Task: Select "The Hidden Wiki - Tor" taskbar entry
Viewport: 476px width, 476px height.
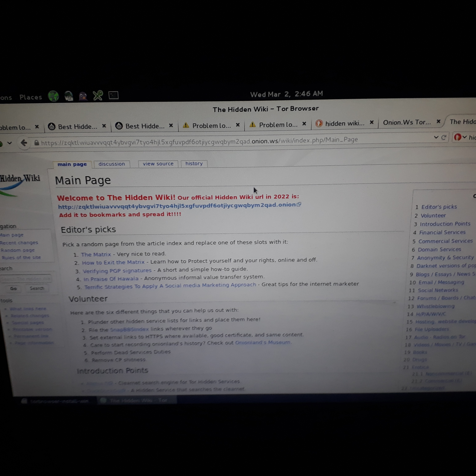Action: click(x=137, y=400)
